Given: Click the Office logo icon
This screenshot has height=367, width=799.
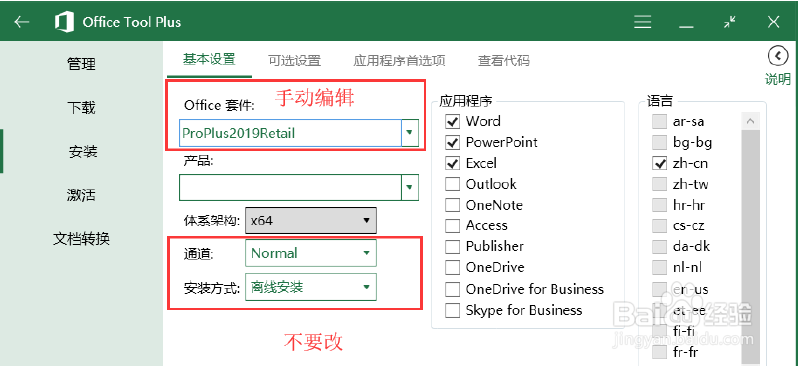Looking at the screenshot, I should coord(64,22).
